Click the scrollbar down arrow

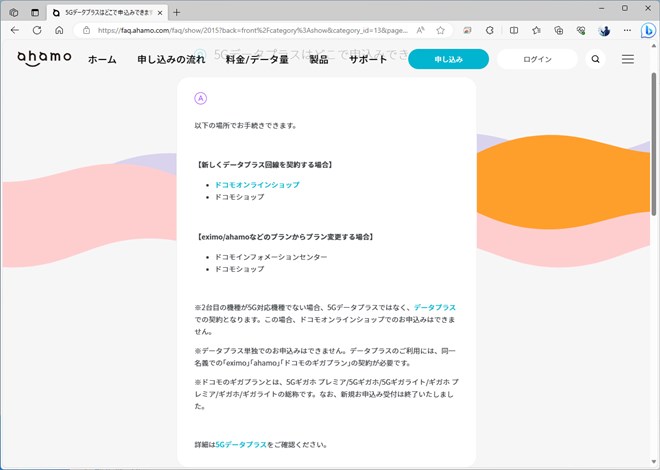(655, 464)
